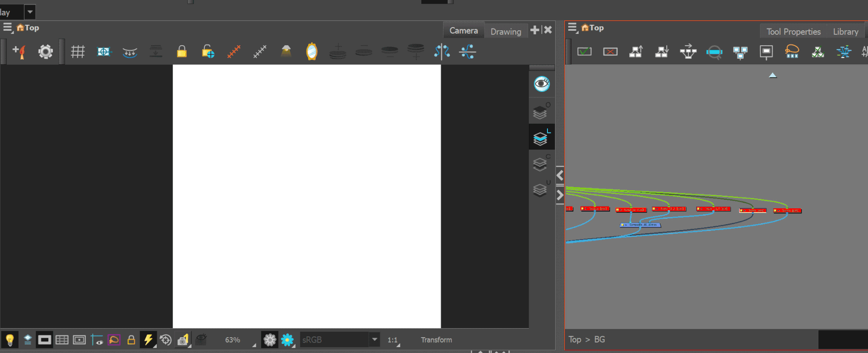Click the Move Up hierarchy arrow icon

(x=636, y=52)
